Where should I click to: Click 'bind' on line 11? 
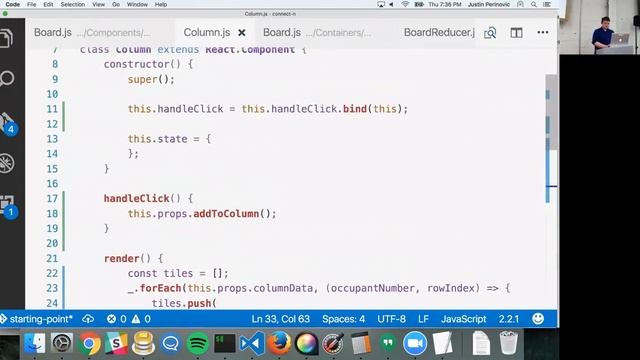(x=355, y=109)
